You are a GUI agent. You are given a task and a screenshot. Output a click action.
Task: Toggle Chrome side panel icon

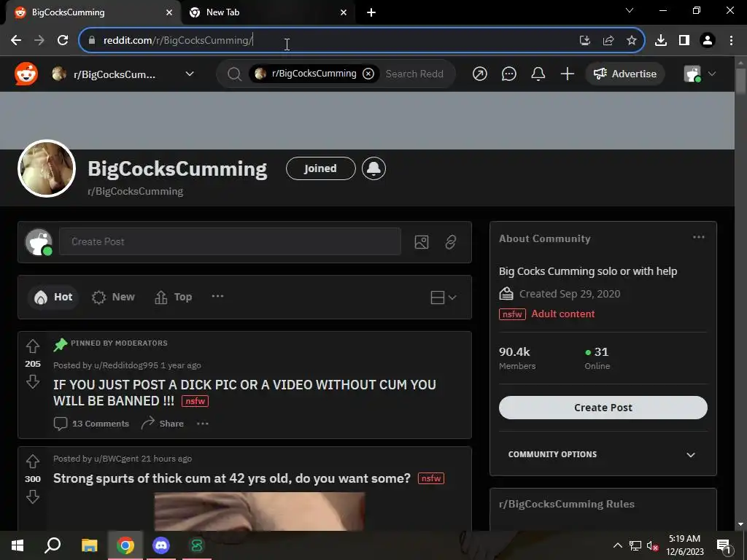click(684, 41)
